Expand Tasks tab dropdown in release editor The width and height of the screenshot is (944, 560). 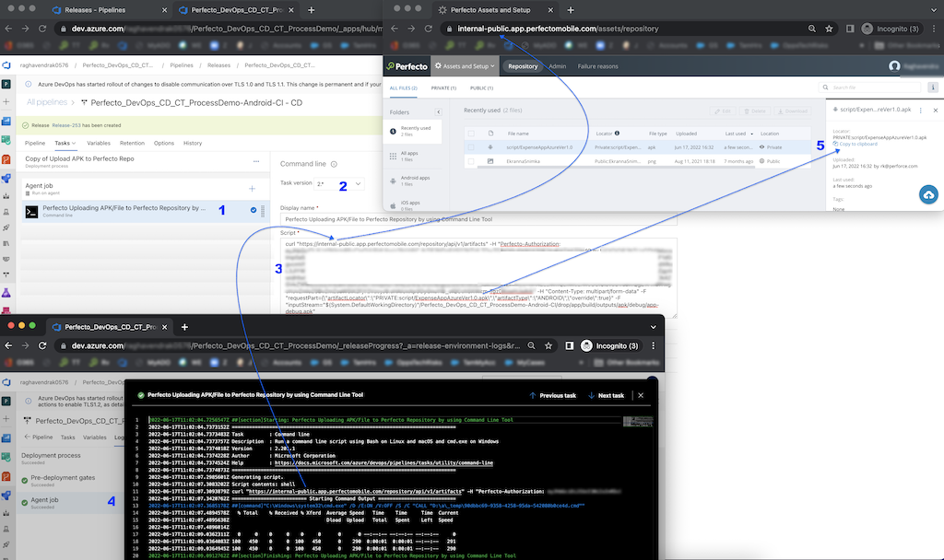tap(65, 143)
